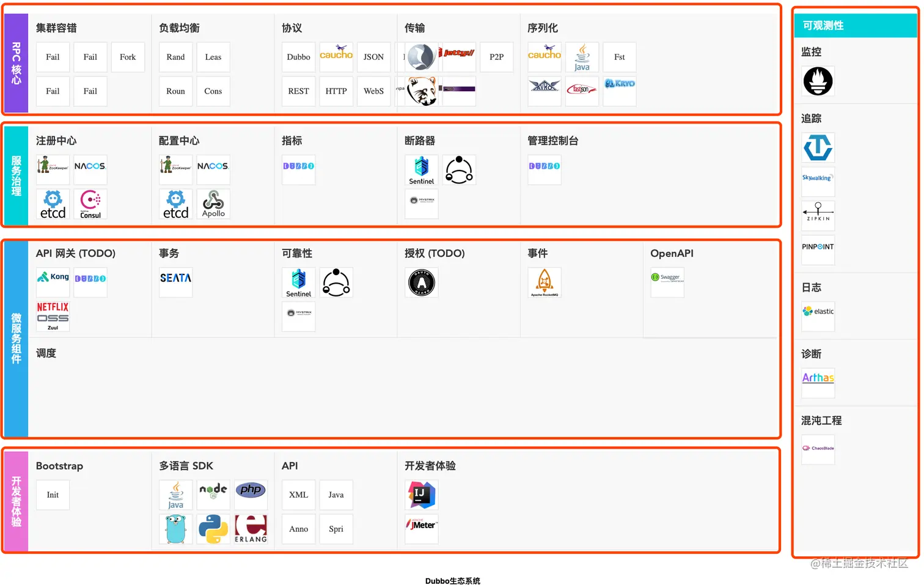Select the ZooKeeper logo in 配置中心
The image size is (924, 585).
click(x=176, y=170)
